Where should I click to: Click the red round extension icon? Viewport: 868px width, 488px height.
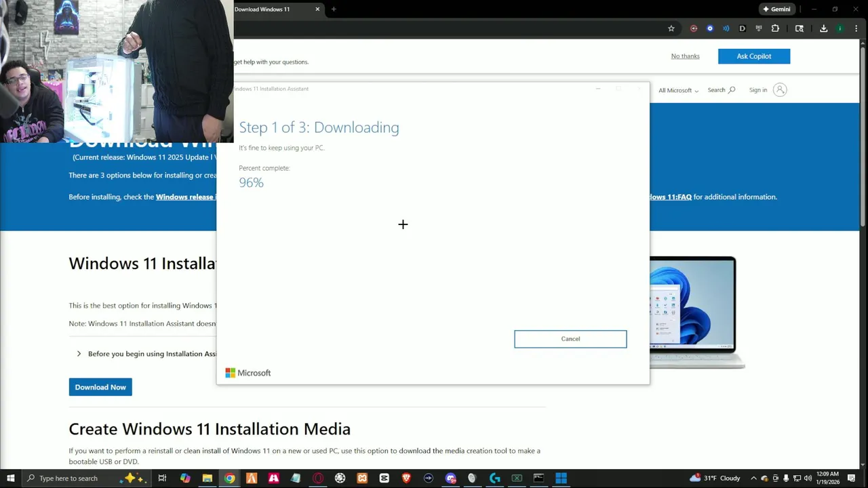pyautogui.click(x=694, y=28)
